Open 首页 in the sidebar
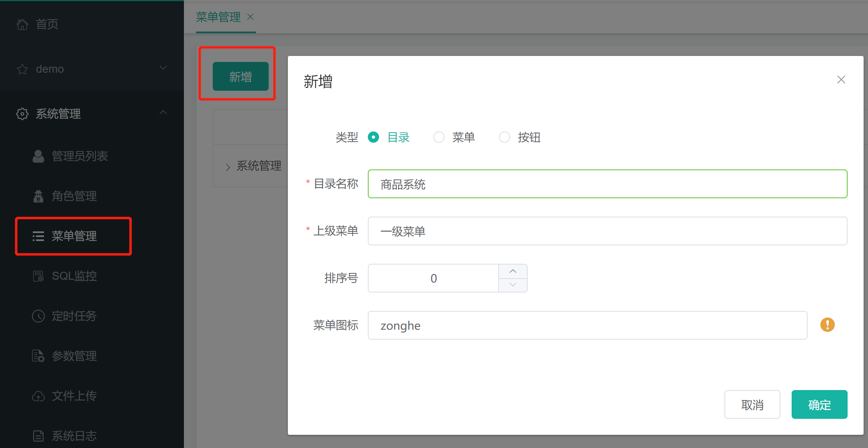This screenshot has width=868, height=448. pyautogui.click(x=92, y=24)
